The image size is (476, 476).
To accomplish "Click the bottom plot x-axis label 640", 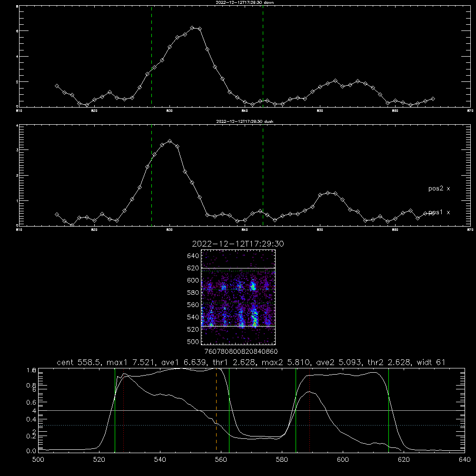I will click(x=465, y=460).
